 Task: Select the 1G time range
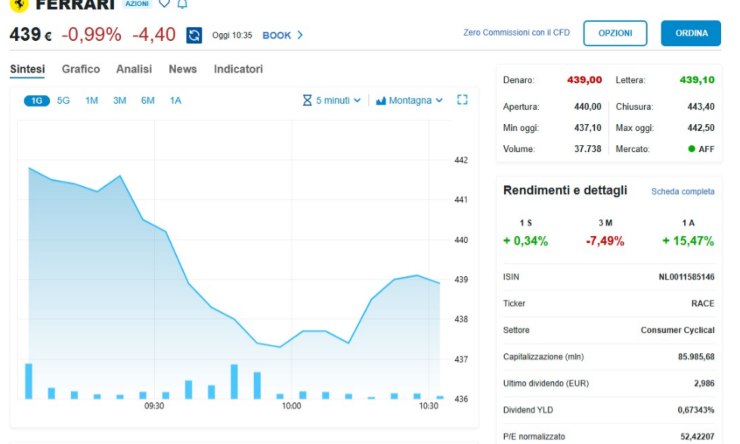coord(37,101)
